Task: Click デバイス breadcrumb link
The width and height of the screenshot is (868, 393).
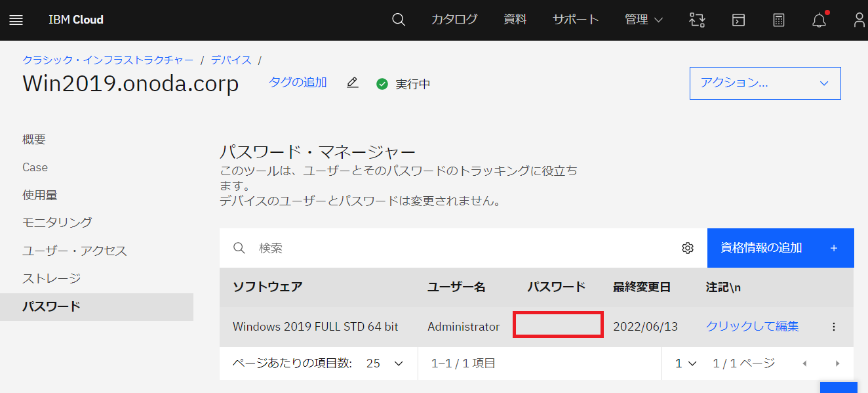Action: coord(231,60)
